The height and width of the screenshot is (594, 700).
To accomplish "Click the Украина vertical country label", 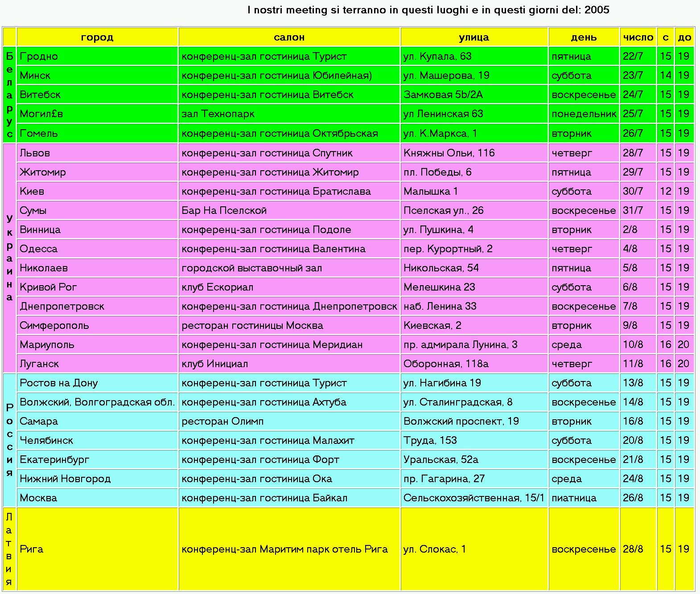I will (x=9, y=258).
